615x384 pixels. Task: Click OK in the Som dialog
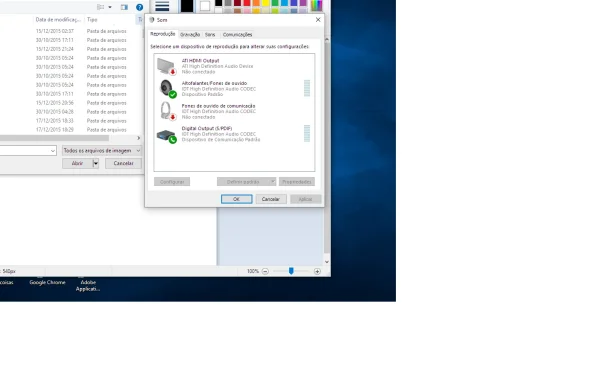click(x=237, y=199)
